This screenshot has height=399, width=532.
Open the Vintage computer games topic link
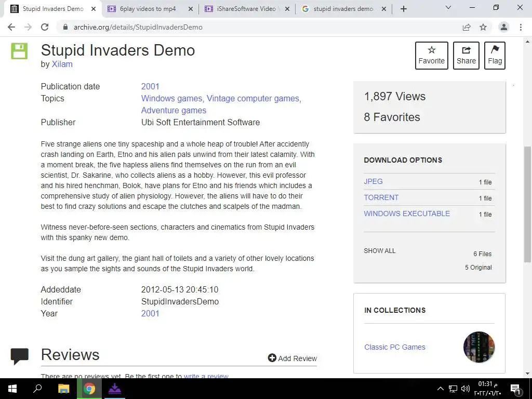pyautogui.click(x=253, y=98)
